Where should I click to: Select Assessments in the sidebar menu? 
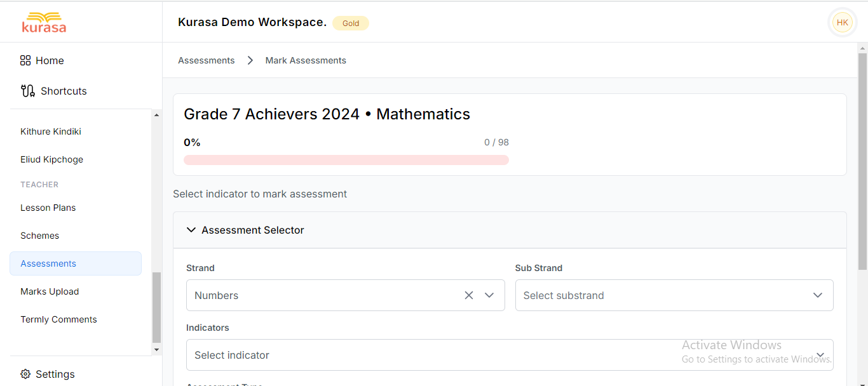pos(48,263)
